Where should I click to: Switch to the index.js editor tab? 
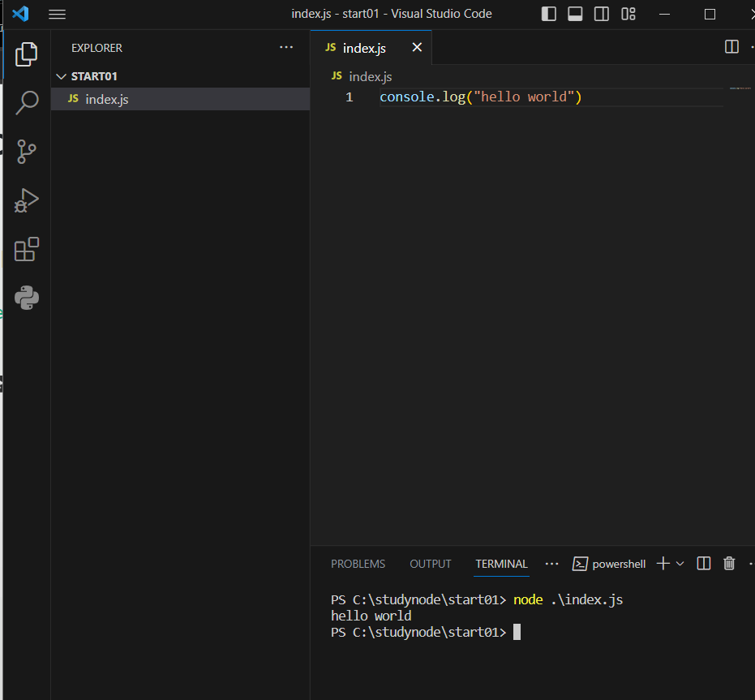pos(364,48)
